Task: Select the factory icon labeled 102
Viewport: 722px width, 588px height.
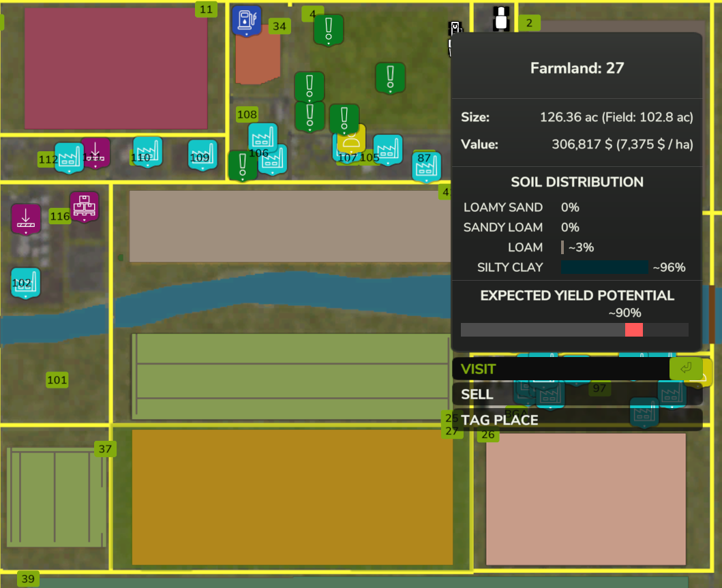Action: tap(25, 283)
